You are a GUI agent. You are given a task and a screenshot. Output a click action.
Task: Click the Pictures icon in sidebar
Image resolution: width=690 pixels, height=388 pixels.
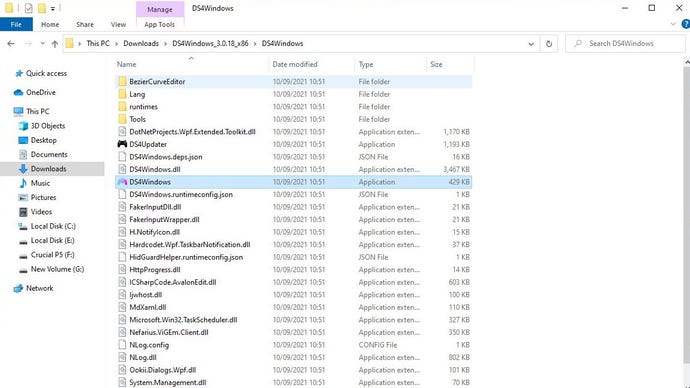tap(23, 198)
